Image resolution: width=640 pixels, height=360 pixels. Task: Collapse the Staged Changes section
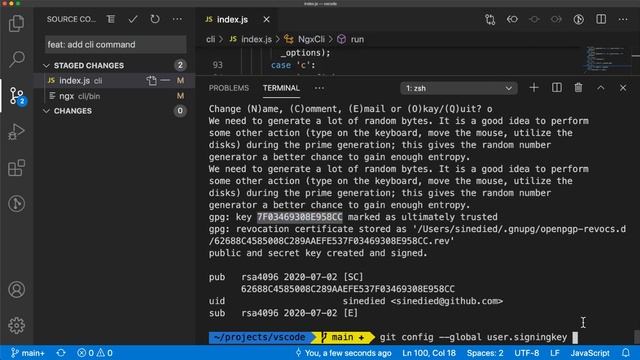[x=46, y=65]
